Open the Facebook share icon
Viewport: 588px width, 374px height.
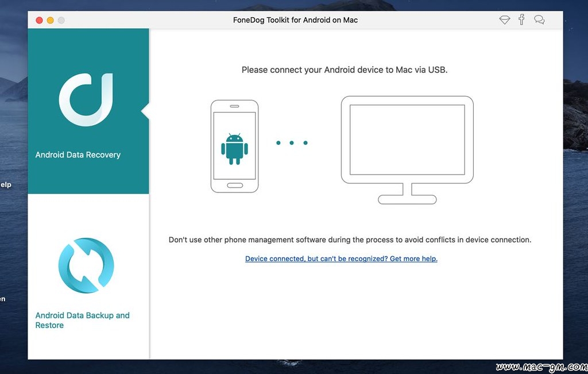pyautogui.click(x=521, y=20)
